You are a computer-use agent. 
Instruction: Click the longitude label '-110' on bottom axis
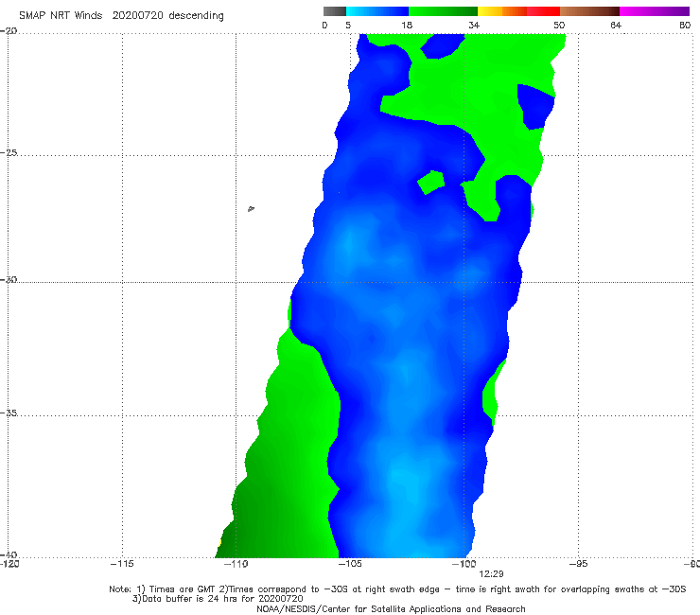pyautogui.click(x=236, y=564)
